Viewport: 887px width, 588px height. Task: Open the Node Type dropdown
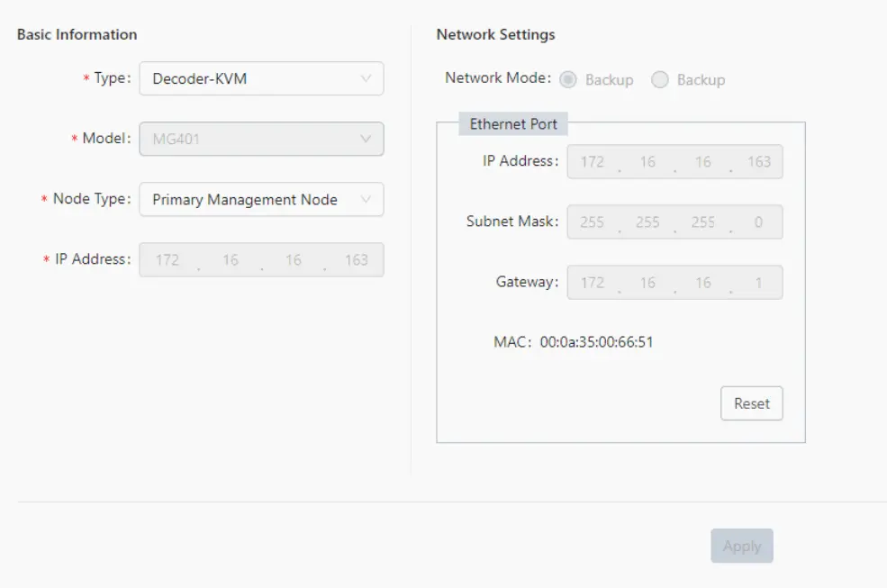point(261,199)
